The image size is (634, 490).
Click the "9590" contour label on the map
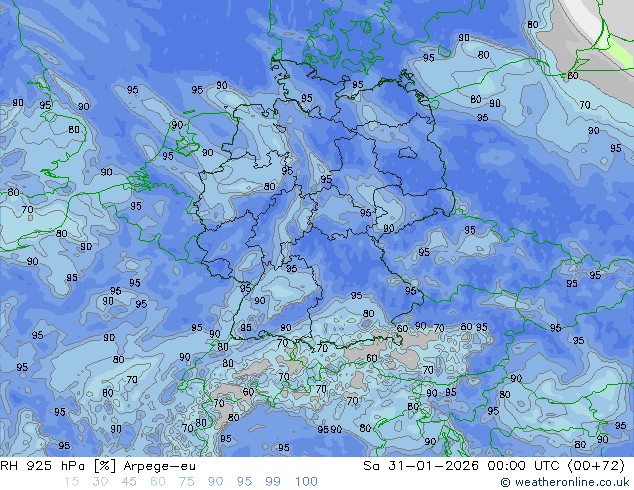[x=330, y=429]
